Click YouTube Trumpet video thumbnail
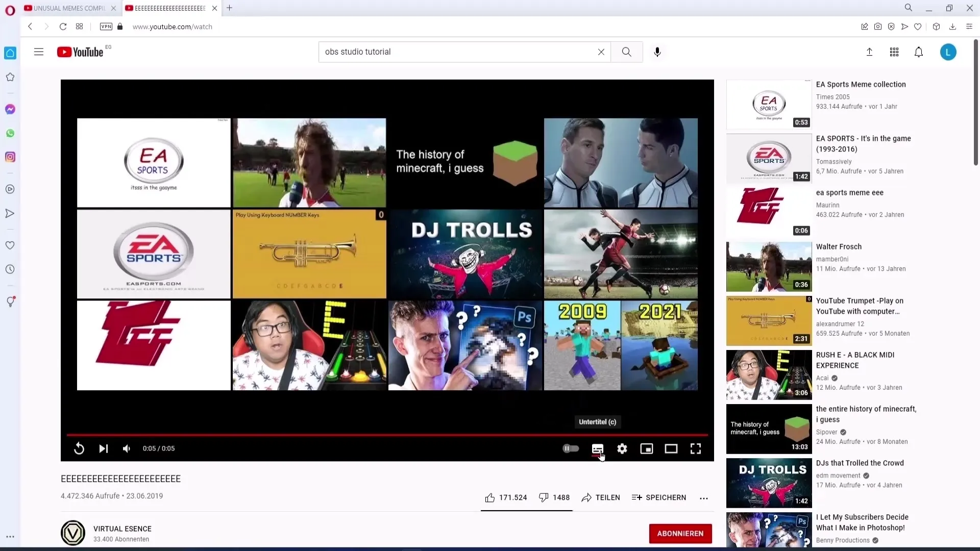 pyautogui.click(x=769, y=320)
